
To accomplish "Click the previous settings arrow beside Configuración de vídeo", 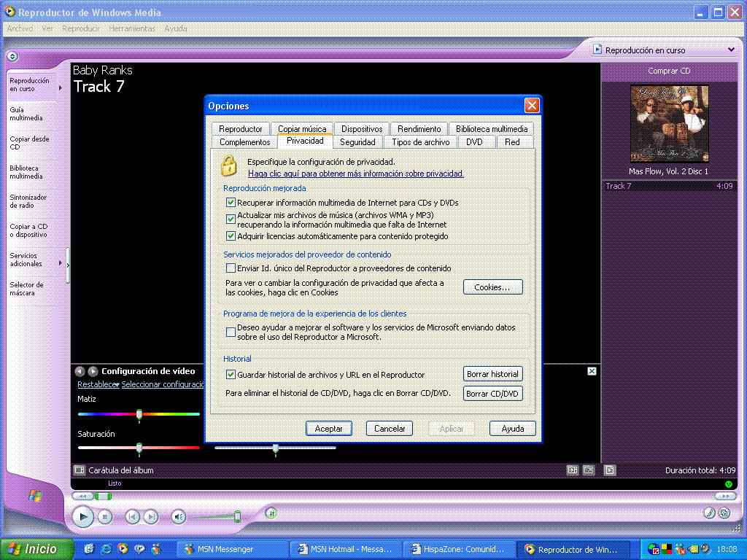I will [x=80, y=371].
